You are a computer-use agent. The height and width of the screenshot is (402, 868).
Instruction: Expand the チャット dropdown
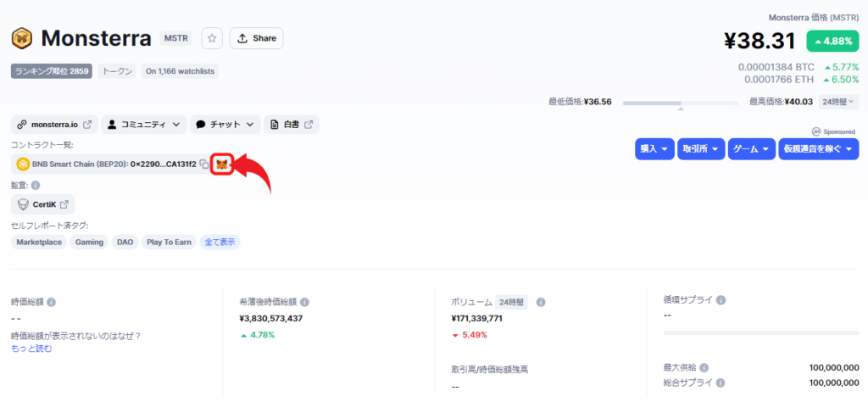(x=225, y=125)
